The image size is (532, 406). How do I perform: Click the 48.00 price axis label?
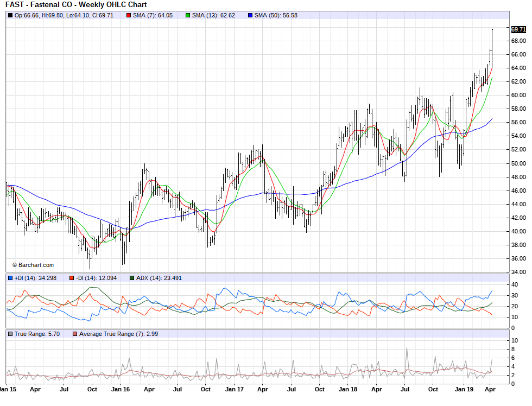518,177
